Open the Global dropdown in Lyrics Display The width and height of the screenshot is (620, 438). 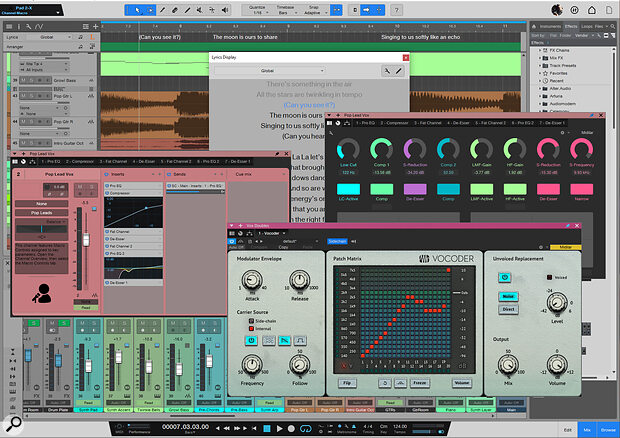270,71
